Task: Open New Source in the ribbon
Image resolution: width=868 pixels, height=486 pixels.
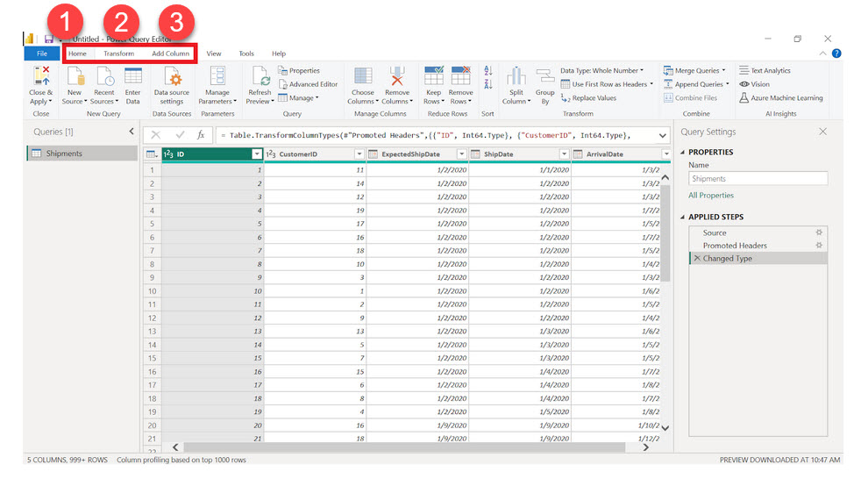Action: (x=75, y=85)
